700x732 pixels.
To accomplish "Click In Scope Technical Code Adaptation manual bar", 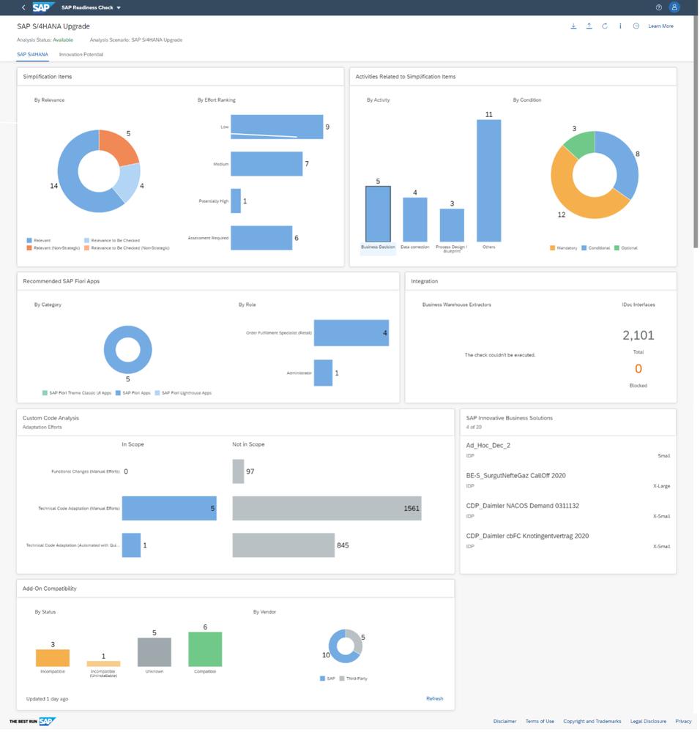I will [x=169, y=509].
